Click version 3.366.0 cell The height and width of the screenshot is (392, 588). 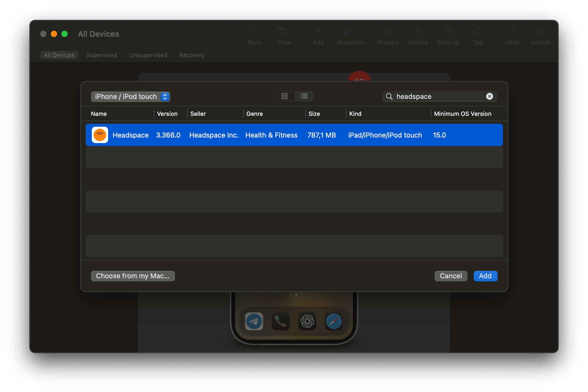pyautogui.click(x=168, y=135)
